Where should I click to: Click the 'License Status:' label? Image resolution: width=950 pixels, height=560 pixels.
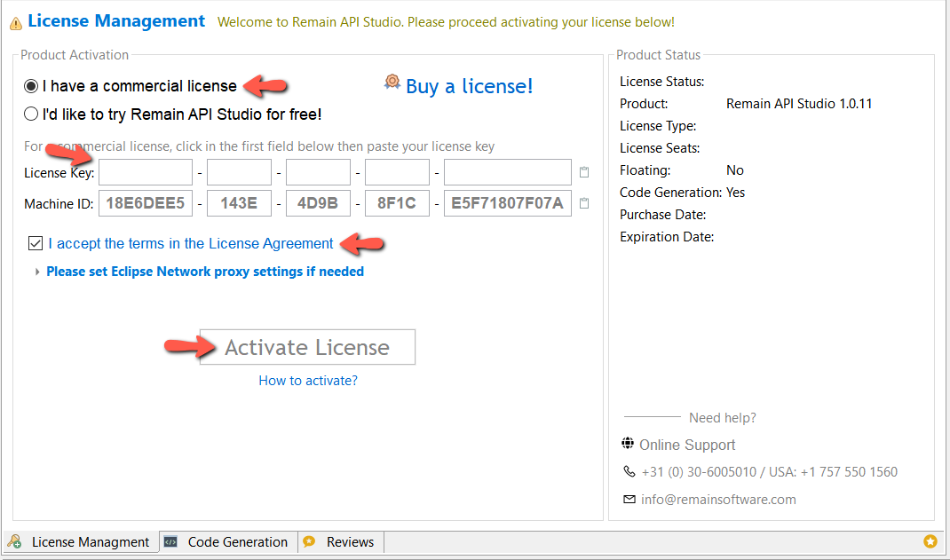pyautogui.click(x=661, y=82)
